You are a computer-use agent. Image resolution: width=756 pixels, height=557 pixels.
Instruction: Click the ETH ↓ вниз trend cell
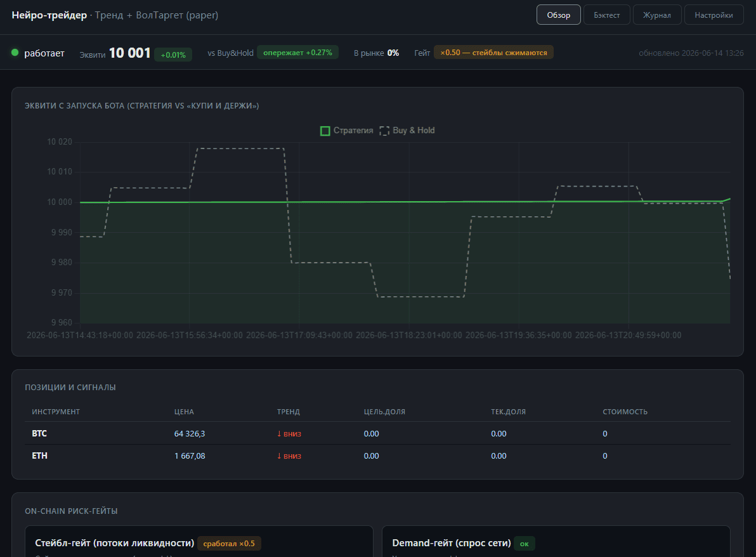[x=289, y=455]
